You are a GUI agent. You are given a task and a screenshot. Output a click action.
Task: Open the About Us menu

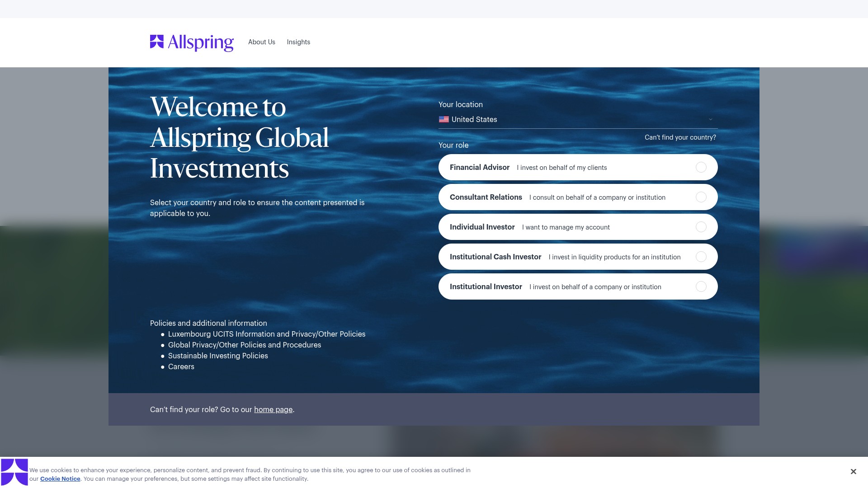click(x=262, y=42)
